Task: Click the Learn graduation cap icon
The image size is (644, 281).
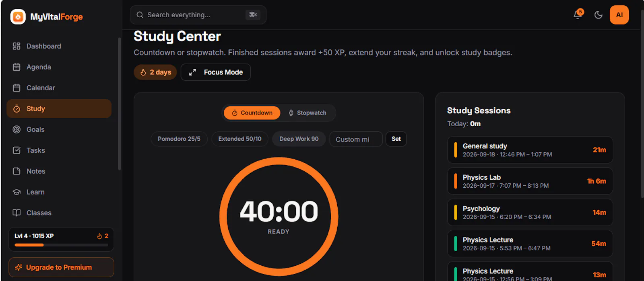Action: (x=17, y=192)
